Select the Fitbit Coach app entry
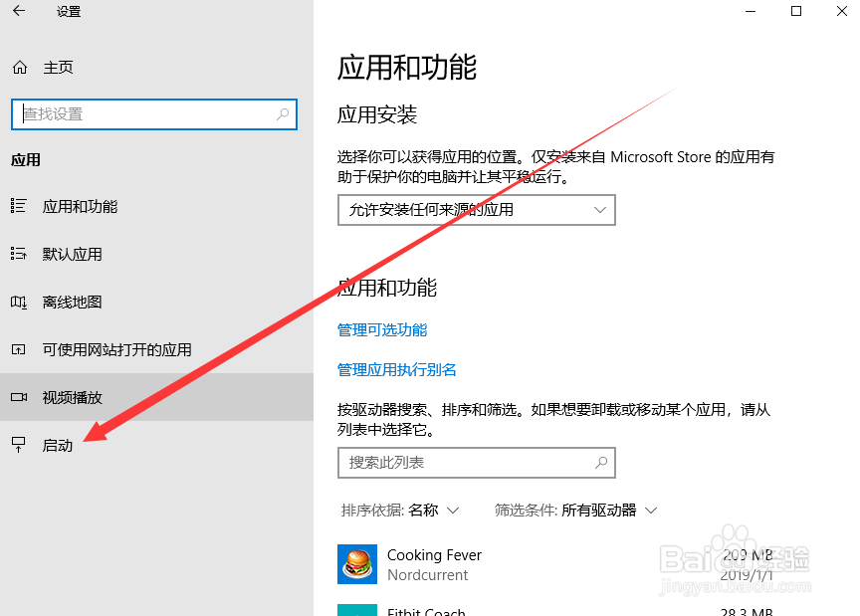 (x=428, y=610)
